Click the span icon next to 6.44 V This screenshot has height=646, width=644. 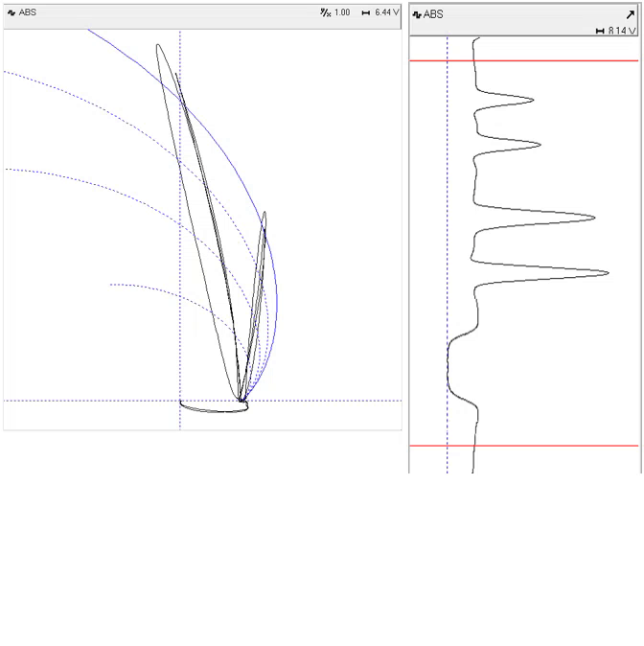coord(365,12)
